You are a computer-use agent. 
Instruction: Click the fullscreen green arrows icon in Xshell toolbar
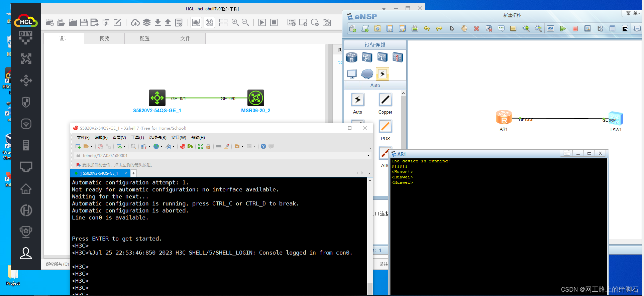click(201, 146)
